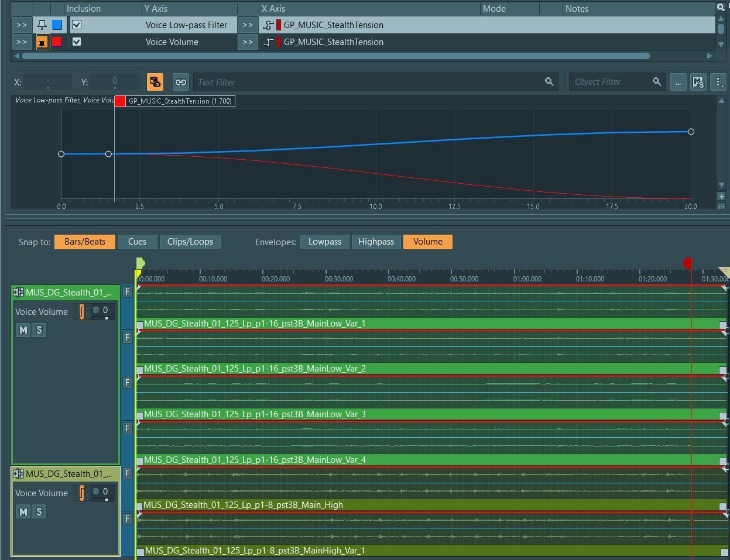Mute the first music track
The width and height of the screenshot is (730, 560).
23,330
